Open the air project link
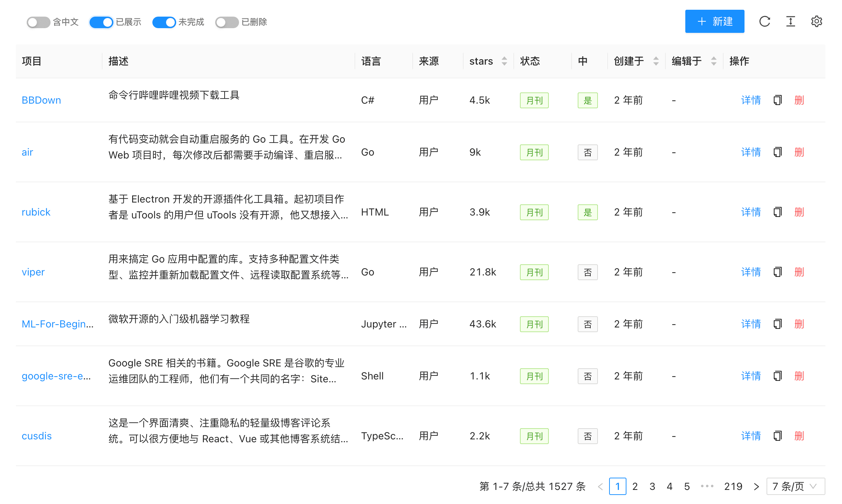Screen dimensions: 842x504 click(27, 152)
